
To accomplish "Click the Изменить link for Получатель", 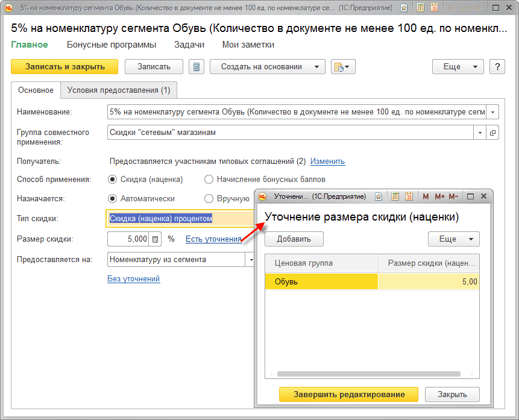I will (328, 161).
